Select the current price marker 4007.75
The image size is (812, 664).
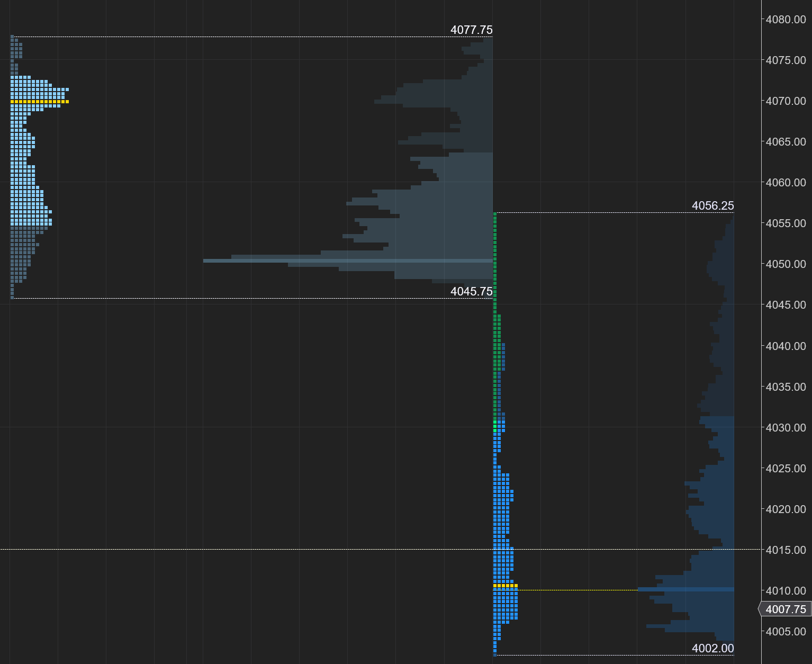click(x=785, y=609)
